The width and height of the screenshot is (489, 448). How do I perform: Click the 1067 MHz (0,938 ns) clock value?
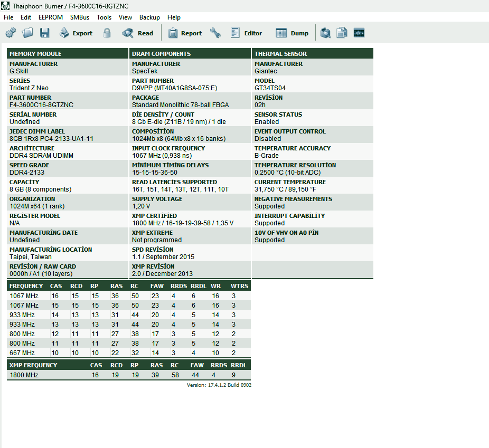tap(162, 156)
